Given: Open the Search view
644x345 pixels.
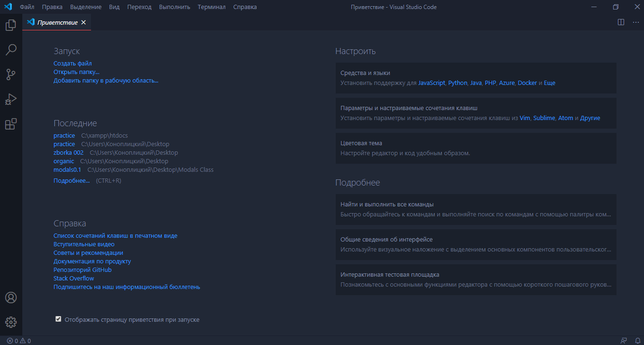Looking at the screenshot, I should (11, 50).
